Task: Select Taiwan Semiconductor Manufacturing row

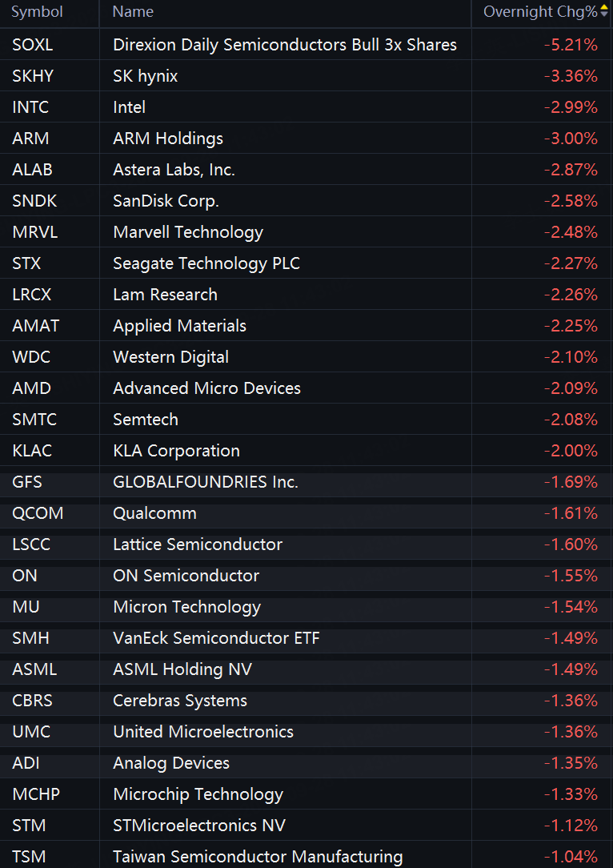Action: coord(306,856)
